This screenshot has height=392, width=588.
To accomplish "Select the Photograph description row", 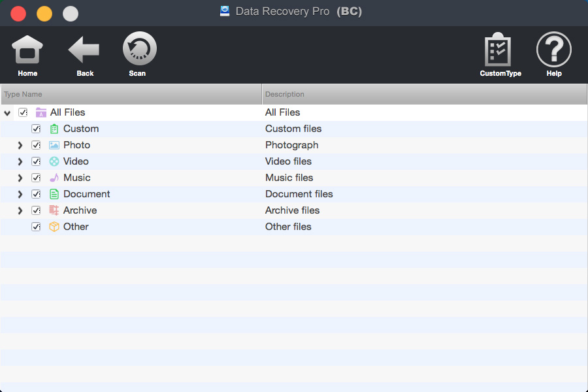I will [x=292, y=145].
